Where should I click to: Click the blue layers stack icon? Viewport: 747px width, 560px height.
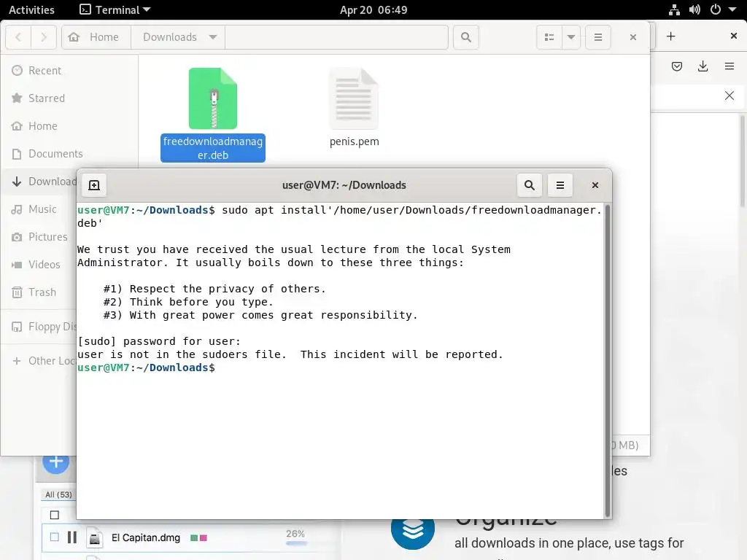pyautogui.click(x=413, y=529)
